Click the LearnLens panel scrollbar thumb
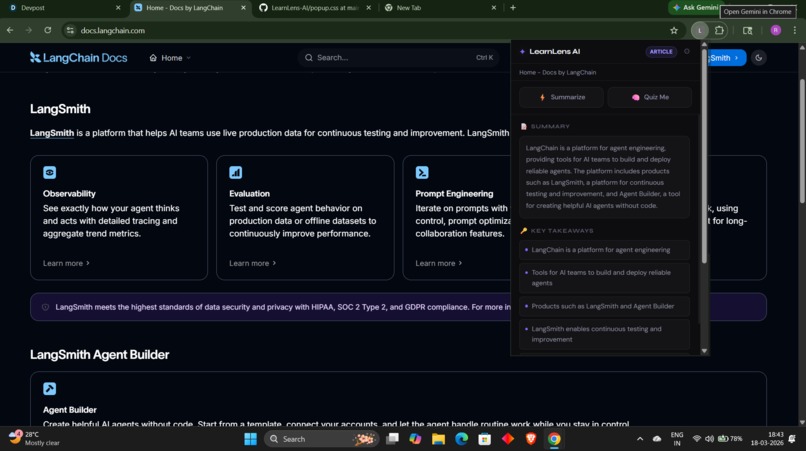Screen dimensions: 806x451 coord(704,156)
